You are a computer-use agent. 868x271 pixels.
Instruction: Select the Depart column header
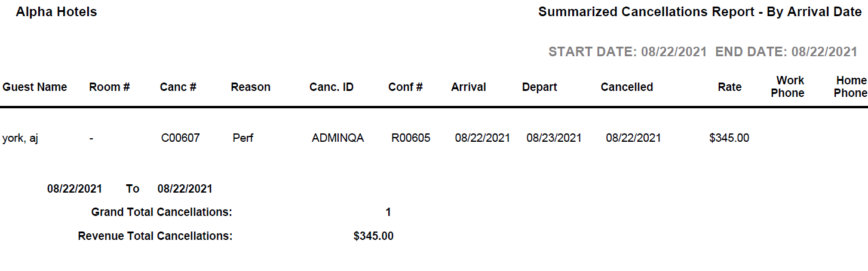tap(539, 87)
